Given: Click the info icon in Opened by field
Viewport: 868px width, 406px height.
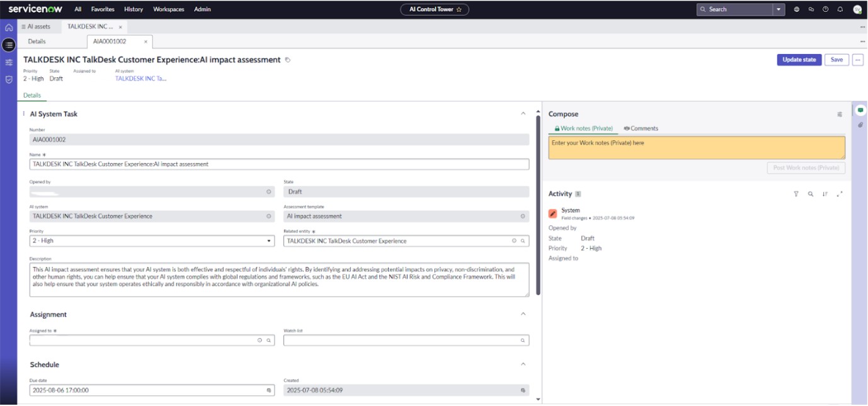Looking at the screenshot, I should 269,191.
